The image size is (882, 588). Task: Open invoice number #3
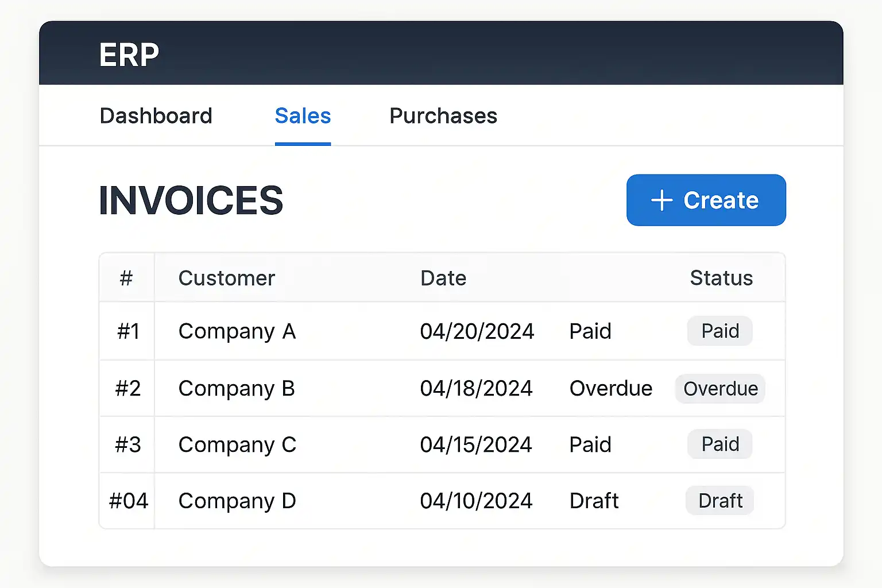(x=127, y=445)
